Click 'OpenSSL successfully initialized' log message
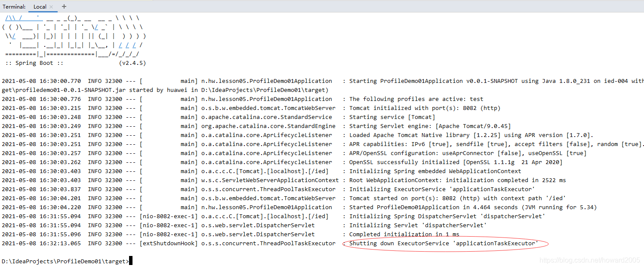The image size is (644, 268). tap(456, 162)
